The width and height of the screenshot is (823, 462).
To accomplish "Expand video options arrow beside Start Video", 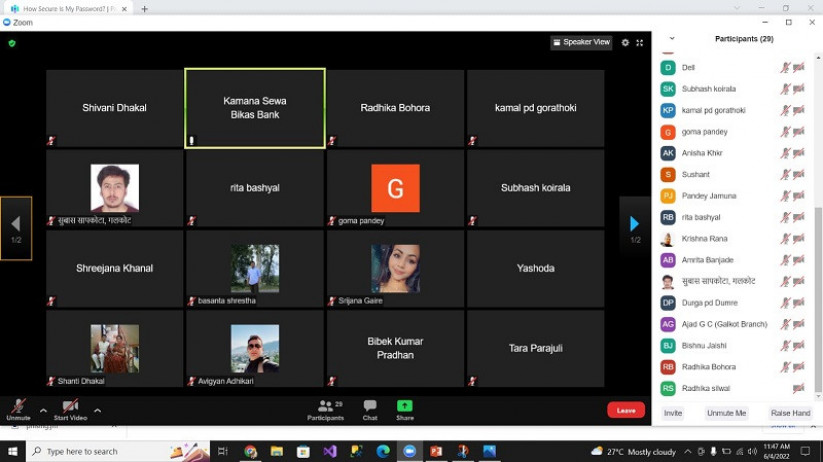I will 97,410.
